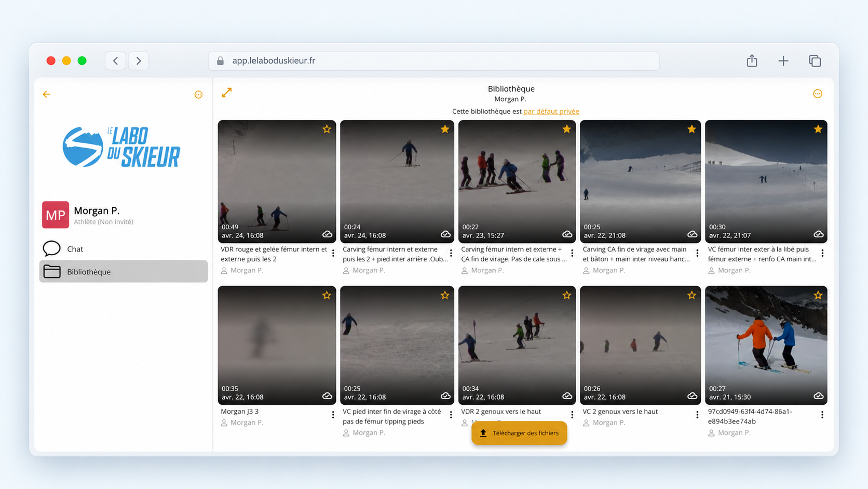Play the 00:25 avr. 22, 16:08 thumbnail

pos(397,345)
